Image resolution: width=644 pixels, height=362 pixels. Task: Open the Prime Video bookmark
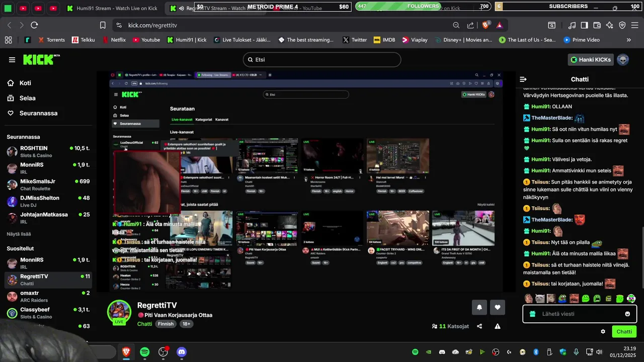(582, 40)
